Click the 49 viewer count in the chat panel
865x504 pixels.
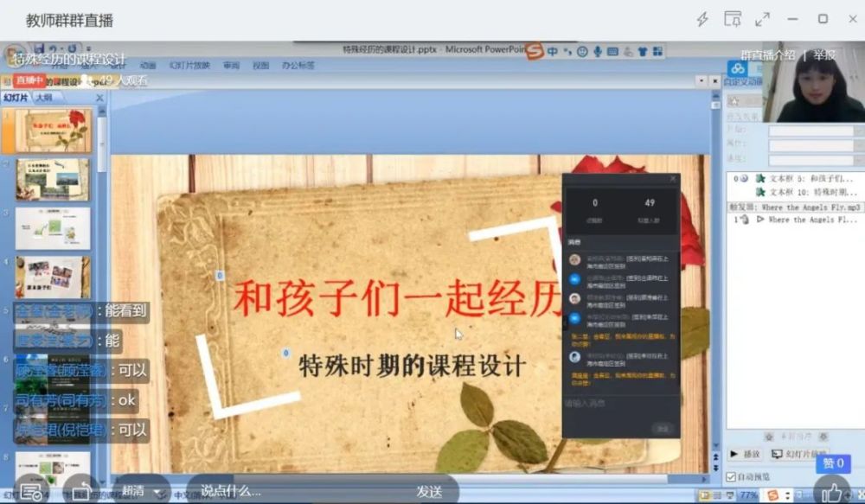(650, 203)
